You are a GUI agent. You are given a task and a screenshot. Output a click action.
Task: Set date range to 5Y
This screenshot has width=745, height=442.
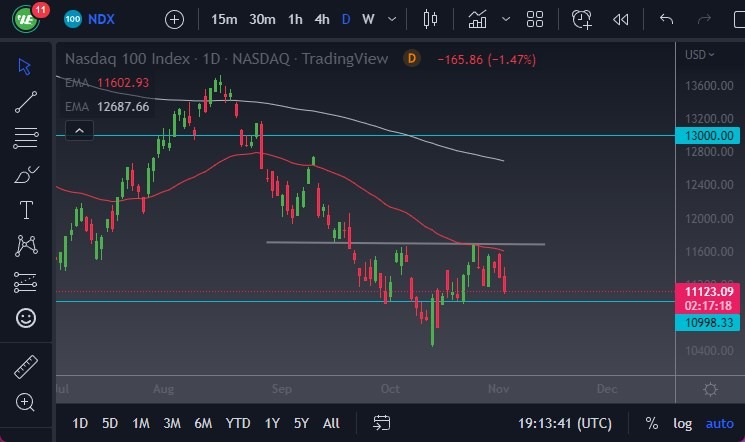point(301,423)
